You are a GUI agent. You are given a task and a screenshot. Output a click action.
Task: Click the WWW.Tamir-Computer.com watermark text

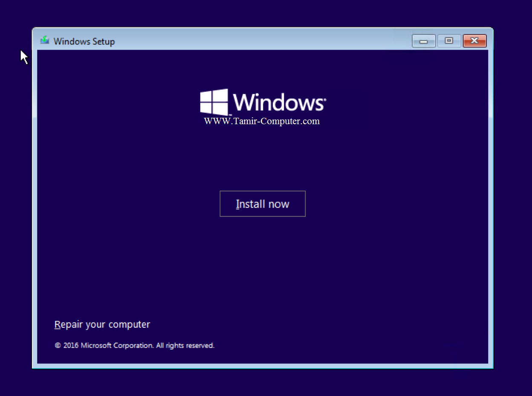tap(262, 121)
